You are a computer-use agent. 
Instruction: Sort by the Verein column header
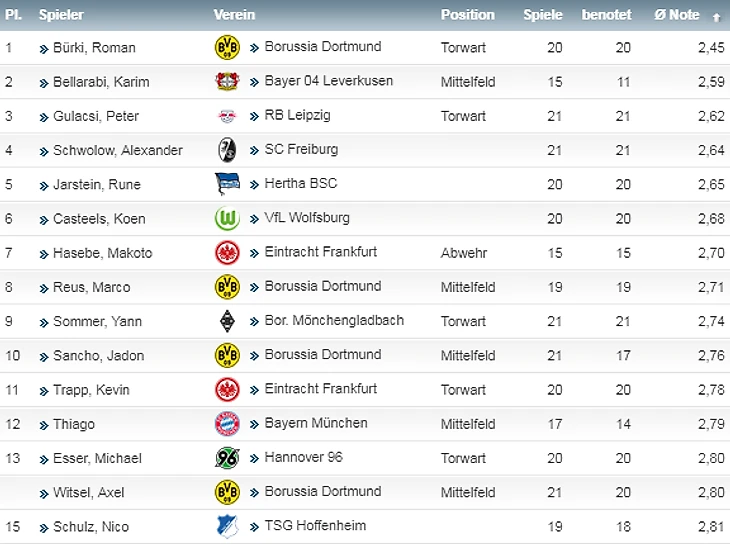[x=234, y=15]
